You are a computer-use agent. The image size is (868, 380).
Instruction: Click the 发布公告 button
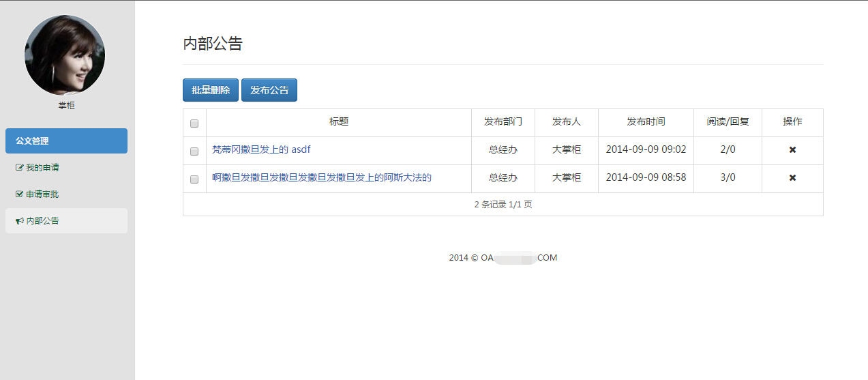click(269, 90)
